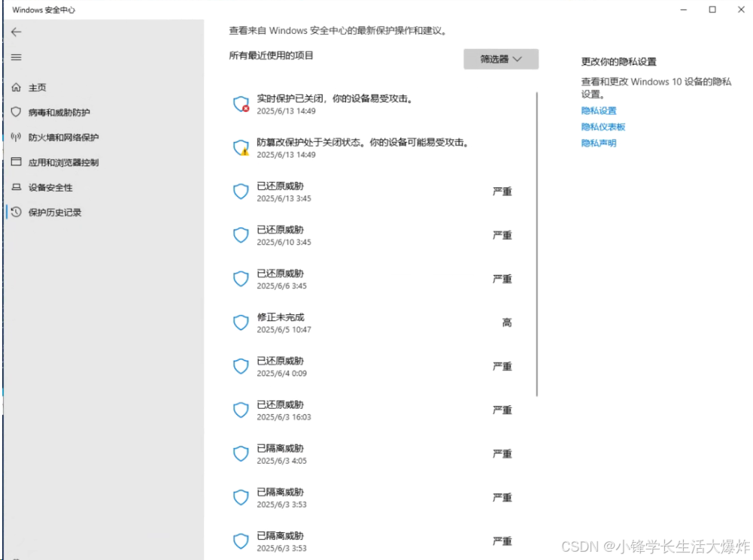753x560 pixels.
Task: Click shield with red X for 实时保护已关闭
Action: click(x=241, y=104)
